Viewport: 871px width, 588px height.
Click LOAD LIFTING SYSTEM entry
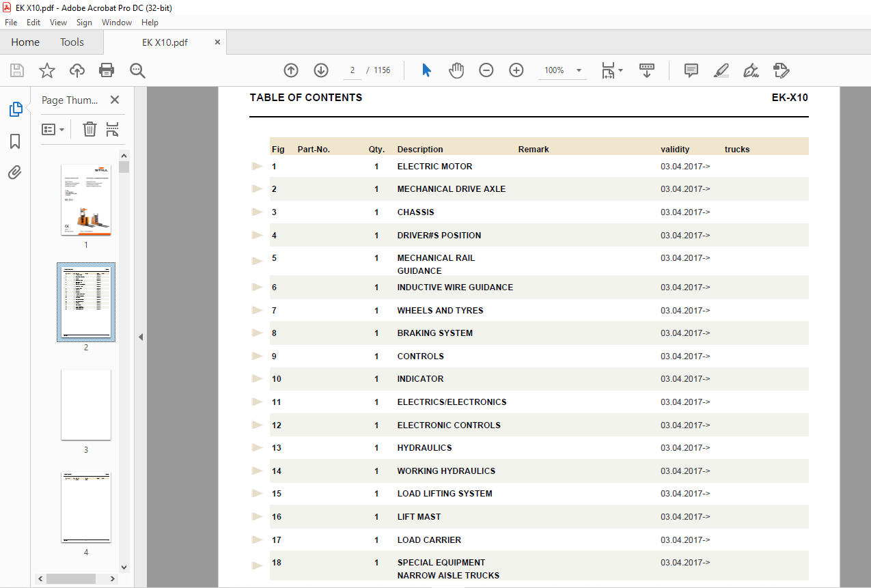click(x=445, y=494)
